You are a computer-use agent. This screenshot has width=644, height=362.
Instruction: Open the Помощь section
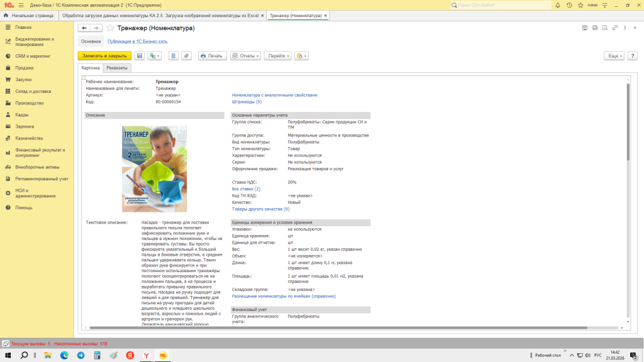click(24, 207)
